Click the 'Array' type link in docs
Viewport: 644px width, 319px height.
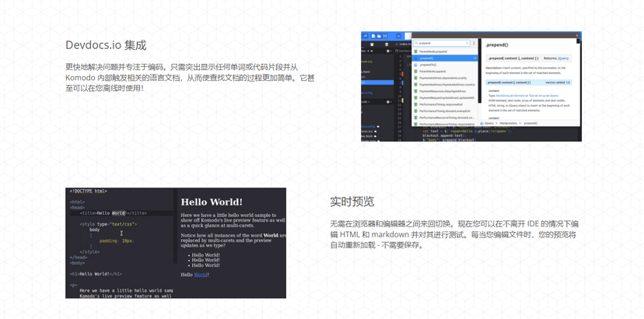point(542,96)
